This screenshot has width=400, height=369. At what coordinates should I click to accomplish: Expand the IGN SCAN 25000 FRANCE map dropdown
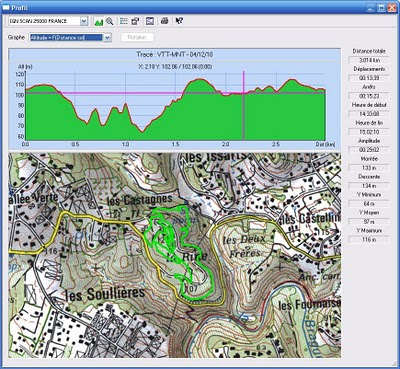pyautogui.click(x=84, y=21)
